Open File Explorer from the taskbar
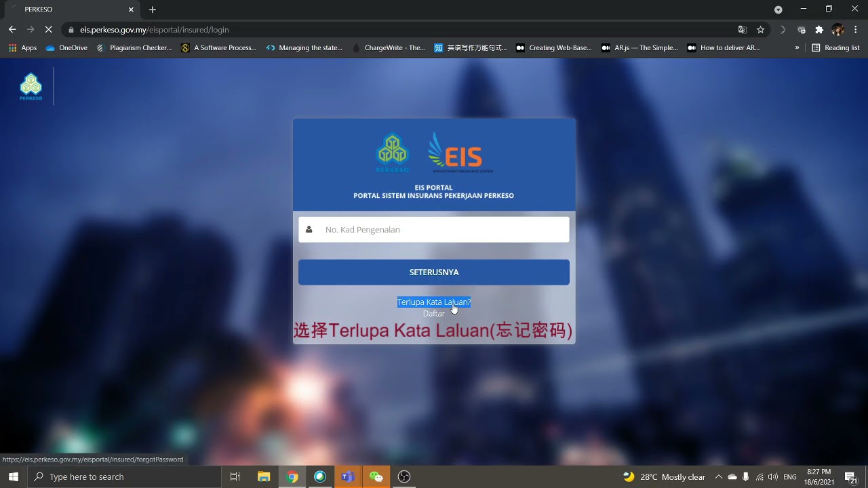Image resolution: width=868 pixels, height=488 pixels. (x=264, y=477)
